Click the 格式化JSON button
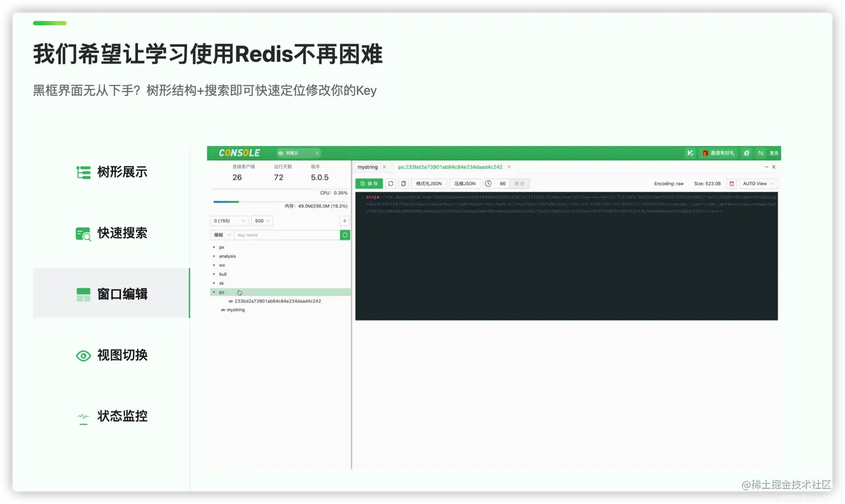This screenshot has height=504, width=845. tap(429, 184)
